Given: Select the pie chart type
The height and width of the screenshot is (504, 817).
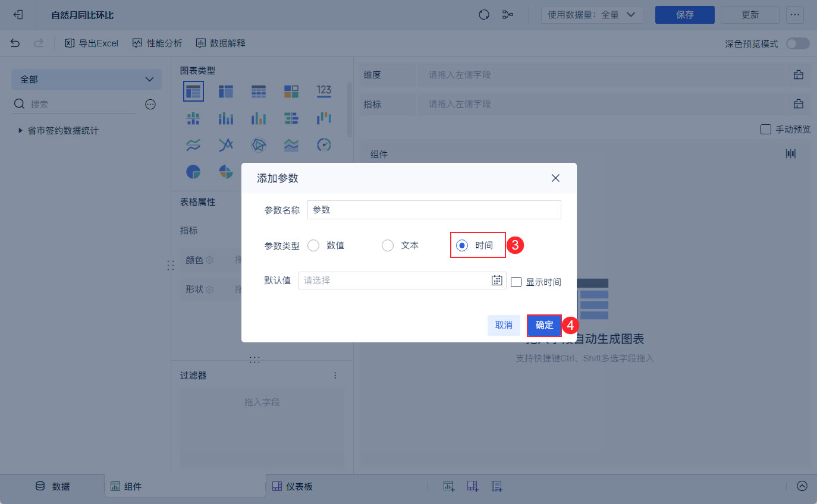Looking at the screenshot, I should (x=193, y=172).
